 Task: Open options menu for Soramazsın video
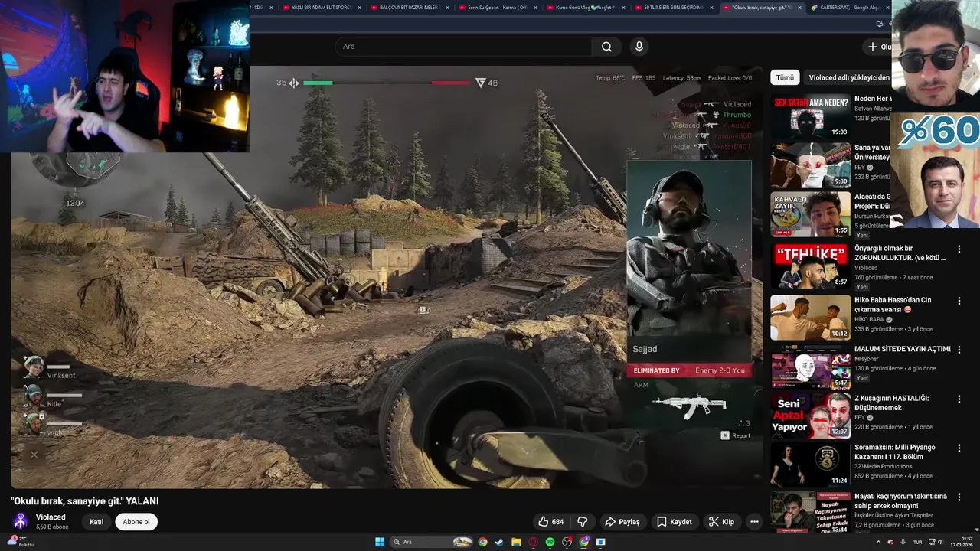coord(959,448)
